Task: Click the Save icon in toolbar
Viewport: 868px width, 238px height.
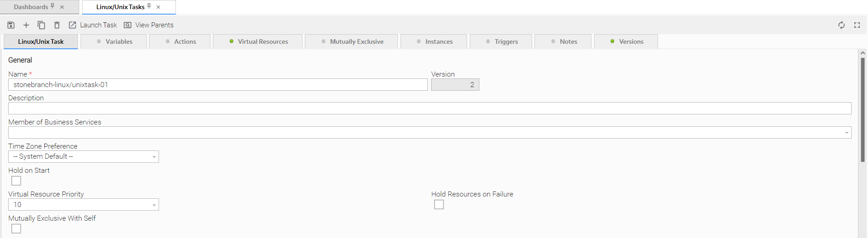Action: pyautogui.click(x=11, y=25)
